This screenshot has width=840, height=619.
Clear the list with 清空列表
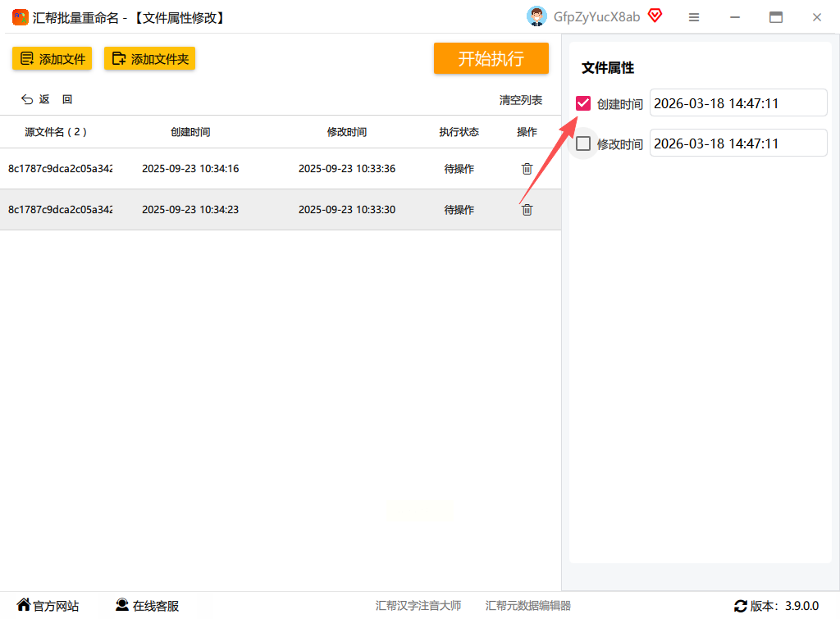click(521, 100)
